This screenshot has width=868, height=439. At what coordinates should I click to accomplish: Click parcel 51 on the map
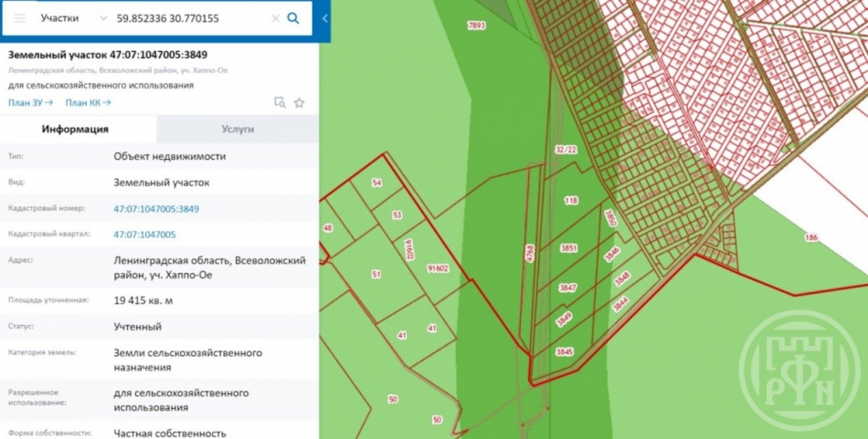[x=376, y=274]
